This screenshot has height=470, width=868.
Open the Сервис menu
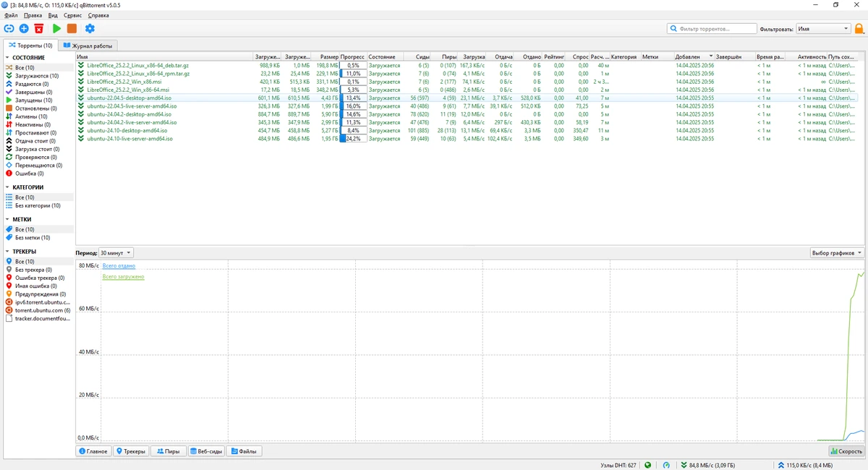[x=72, y=15]
